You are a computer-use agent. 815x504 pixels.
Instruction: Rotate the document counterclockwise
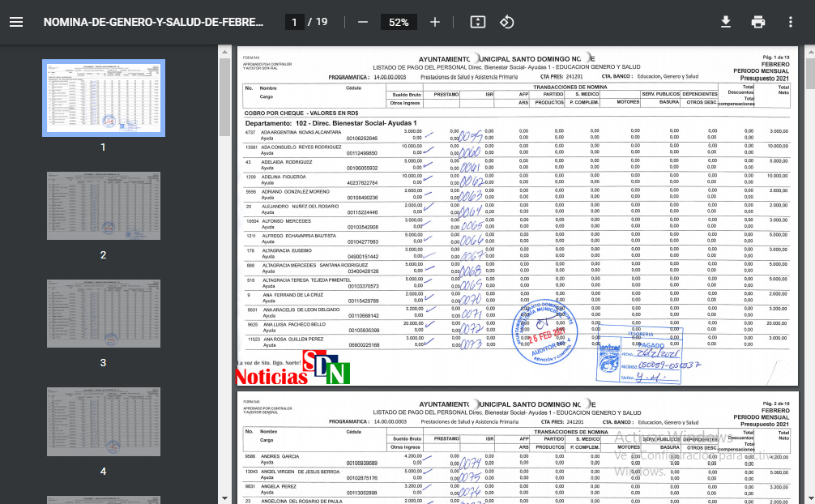click(507, 22)
